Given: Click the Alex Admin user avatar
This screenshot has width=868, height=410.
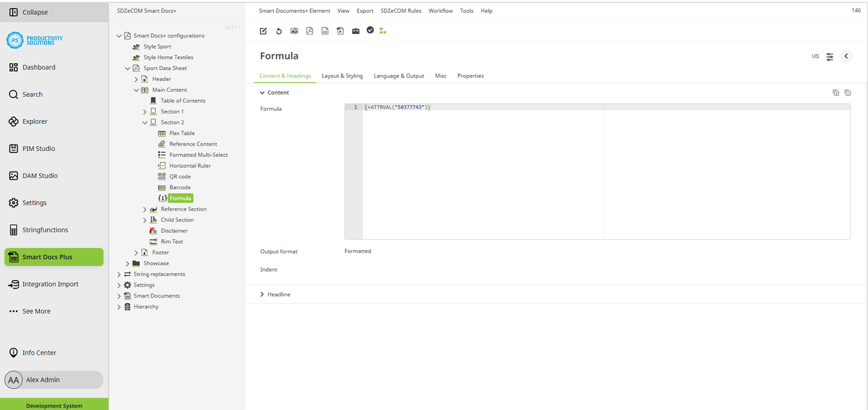Looking at the screenshot, I should point(14,380).
